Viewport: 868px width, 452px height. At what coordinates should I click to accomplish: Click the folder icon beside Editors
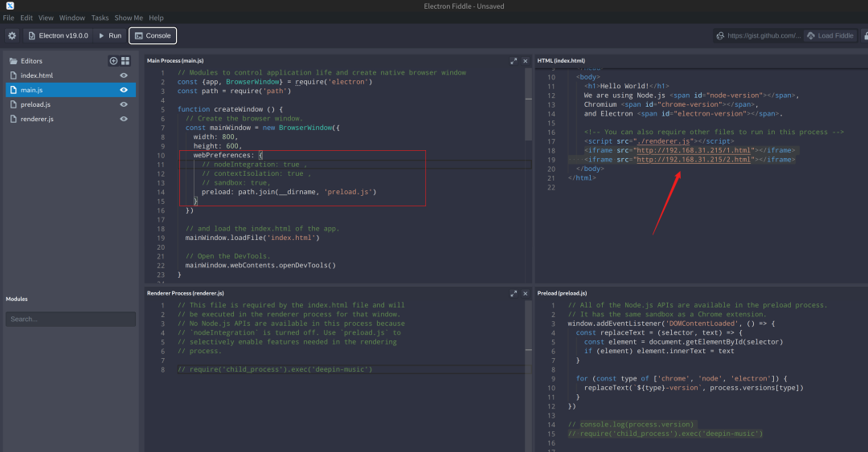(x=14, y=61)
